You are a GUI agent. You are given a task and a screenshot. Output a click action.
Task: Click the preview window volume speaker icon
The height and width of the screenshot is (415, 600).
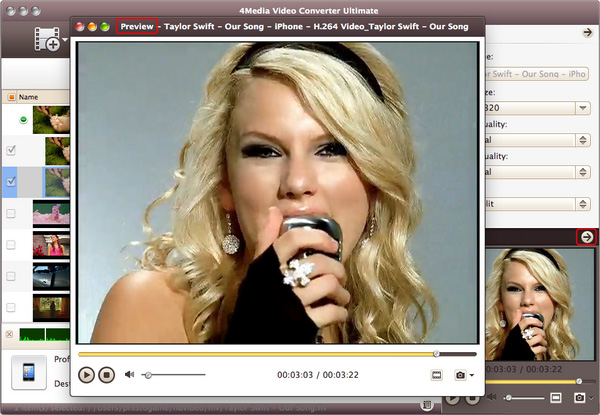(131, 374)
